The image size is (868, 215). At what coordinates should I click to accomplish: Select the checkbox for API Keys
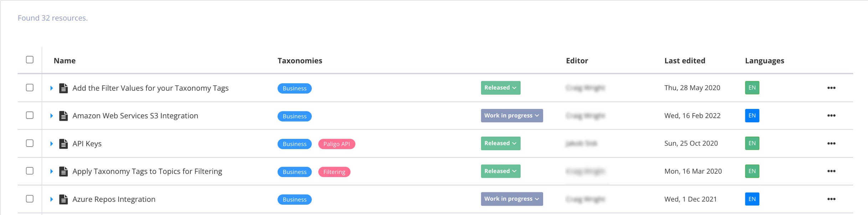pyautogui.click(x=30, y=143)
